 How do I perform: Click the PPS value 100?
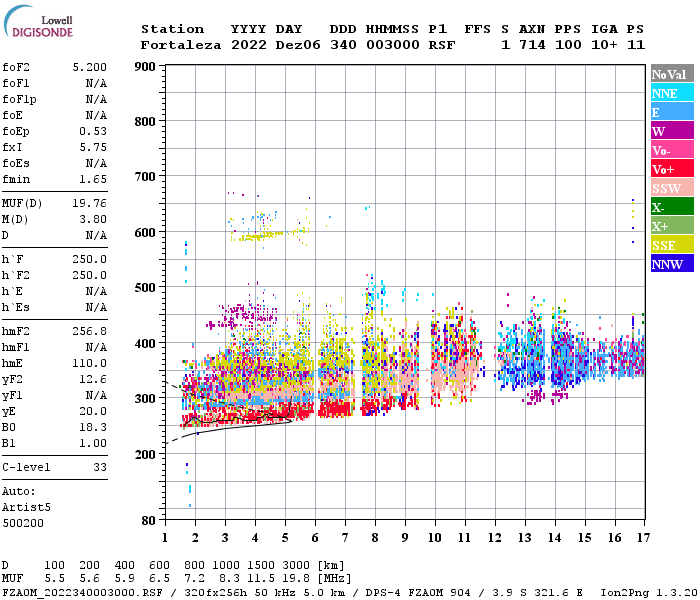[568, 45]
